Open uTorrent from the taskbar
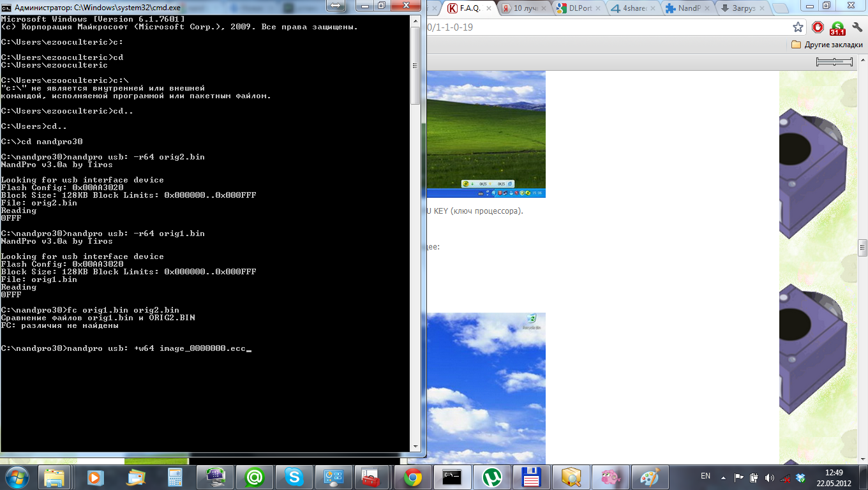868x490 pixels. click(491, 477)
